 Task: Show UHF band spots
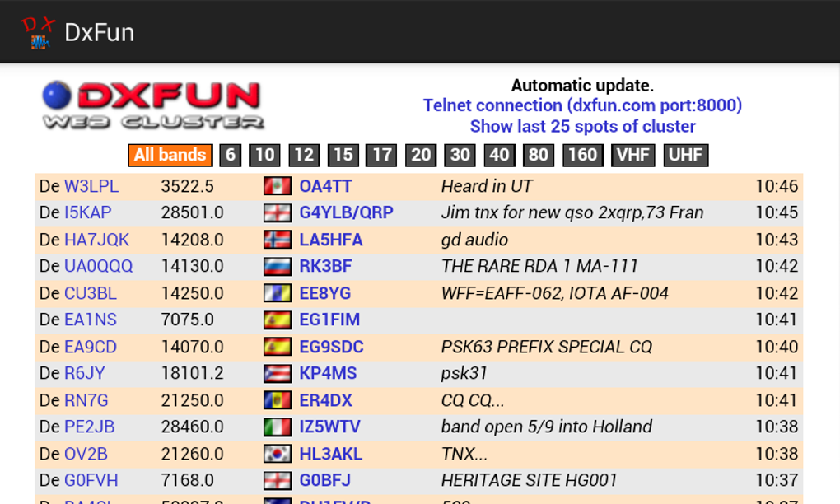click(x=686, y=156)
